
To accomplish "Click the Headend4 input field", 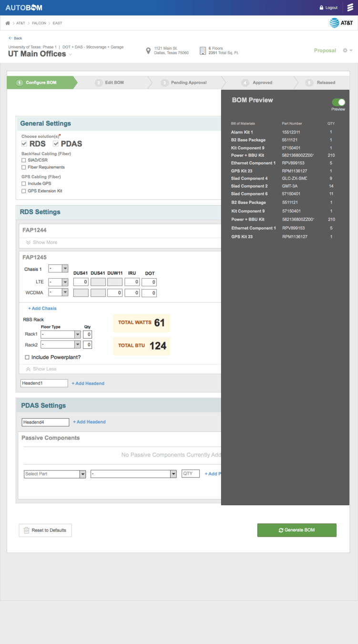I will (46, 422).
